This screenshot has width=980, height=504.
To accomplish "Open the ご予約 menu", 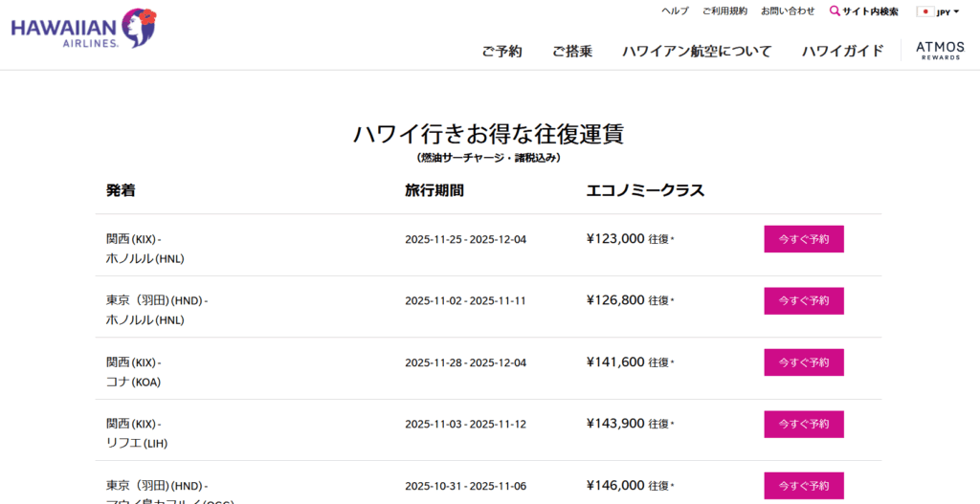I will [501, 52].
